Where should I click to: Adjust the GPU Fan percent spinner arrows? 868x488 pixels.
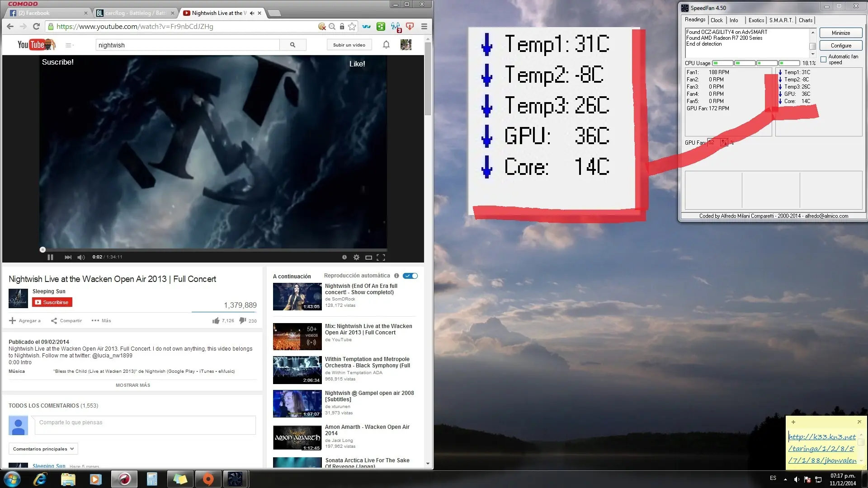(x=724, y=142)
